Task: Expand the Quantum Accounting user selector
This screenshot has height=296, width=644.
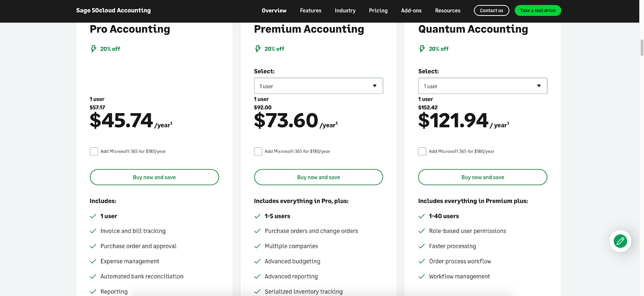Action: coord(483,86)
